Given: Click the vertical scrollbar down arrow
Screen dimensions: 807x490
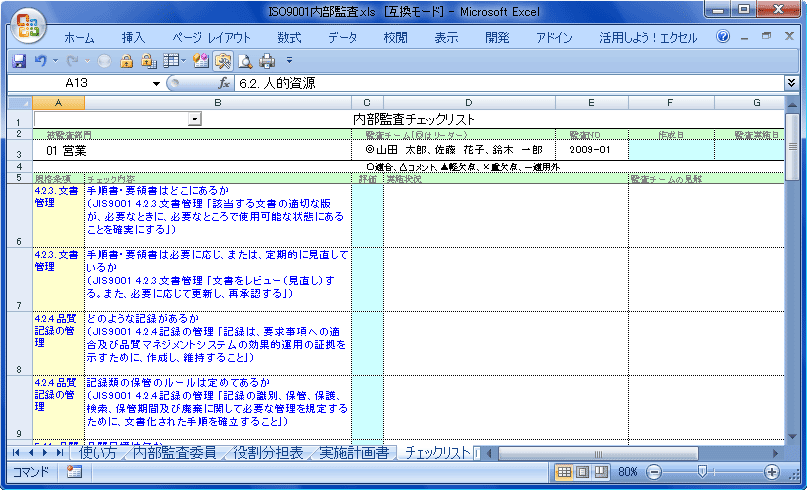Looking at the screenshot, I should point(793,438).
